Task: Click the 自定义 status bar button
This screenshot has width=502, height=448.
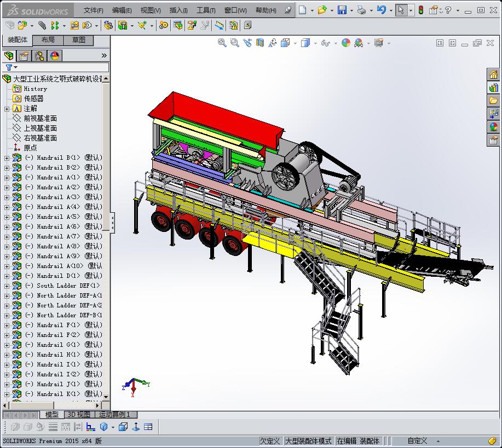Action: 417,441
